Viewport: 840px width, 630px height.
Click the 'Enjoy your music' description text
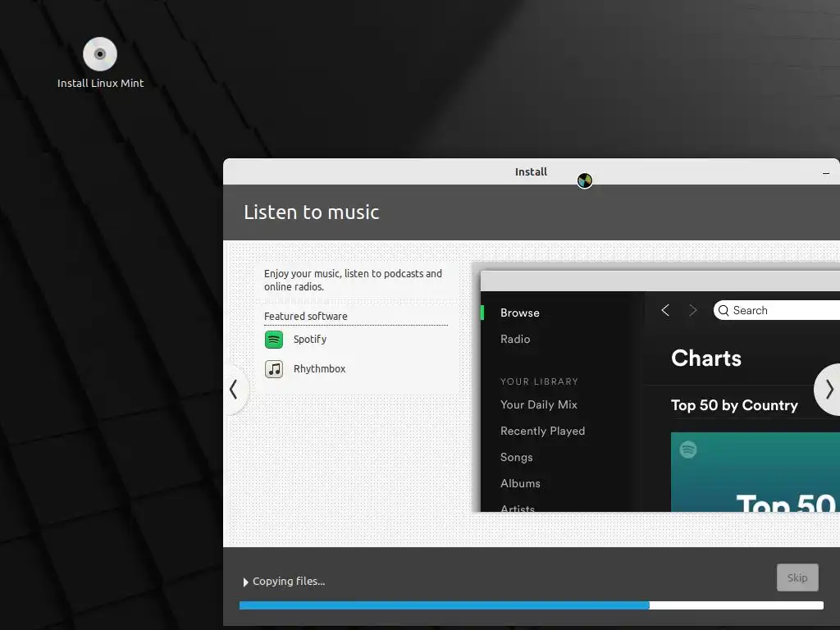pos(353,281)
